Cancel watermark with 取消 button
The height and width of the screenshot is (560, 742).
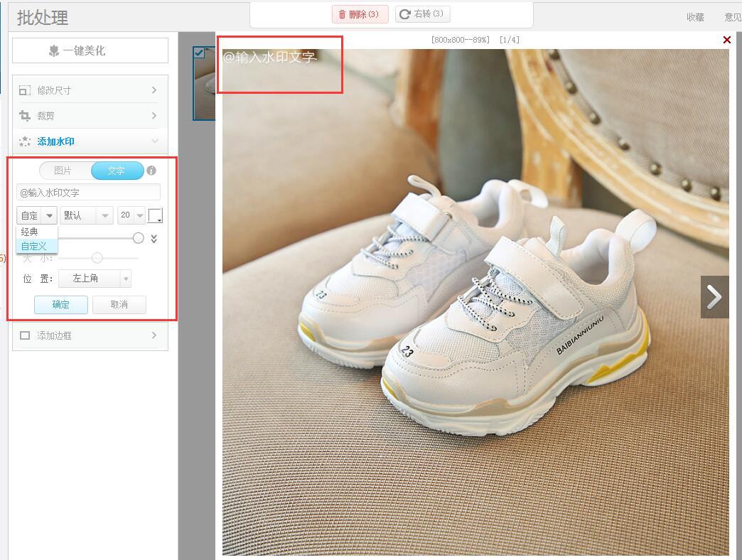click(x=119, y=304)
